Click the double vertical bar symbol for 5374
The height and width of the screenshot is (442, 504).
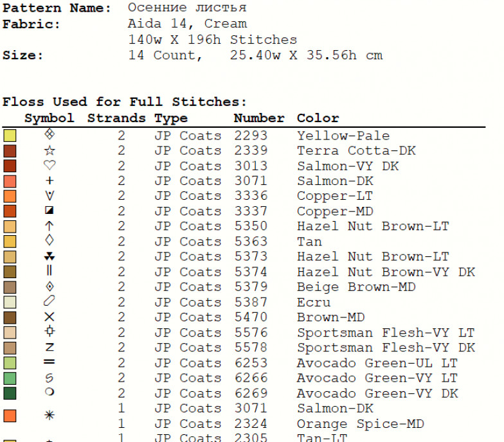(x=49, y=270)
